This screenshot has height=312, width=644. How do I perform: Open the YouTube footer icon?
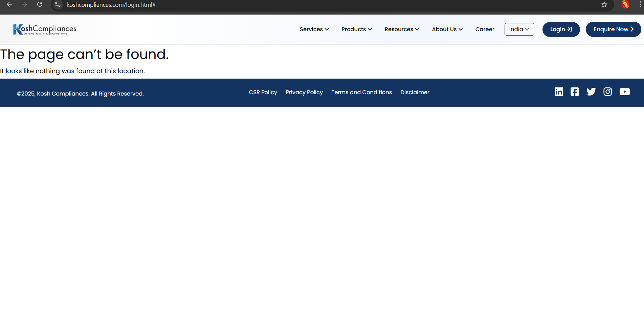click(x=624, y=92)
